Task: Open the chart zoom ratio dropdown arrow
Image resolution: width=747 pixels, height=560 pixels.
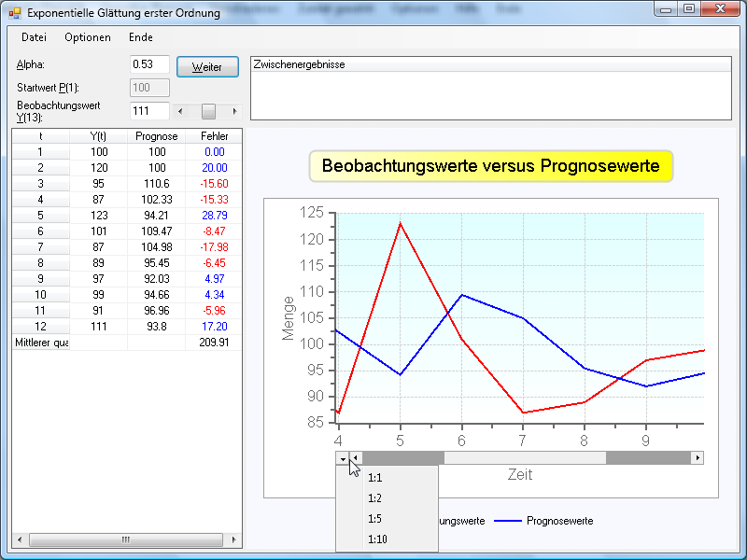Action: click(x=344, y=457)
